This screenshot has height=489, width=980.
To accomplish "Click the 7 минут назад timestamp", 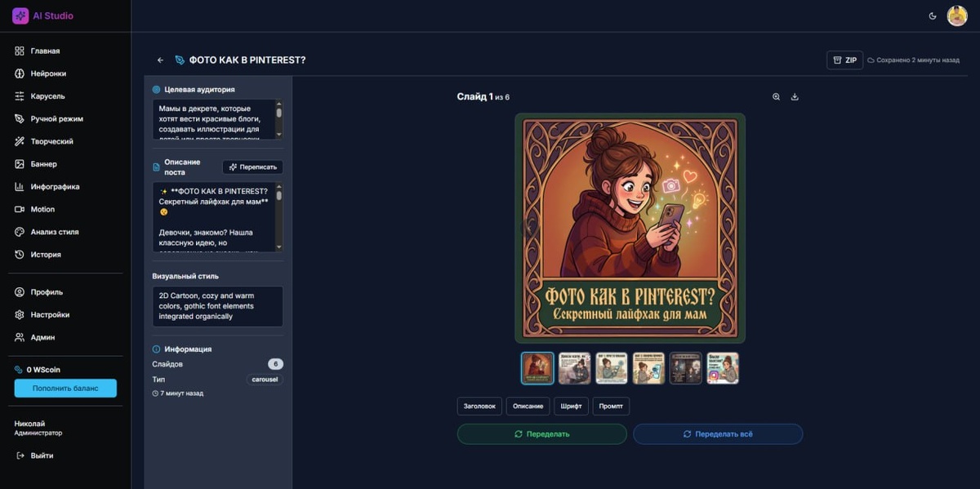I will [x=177, y=393].
